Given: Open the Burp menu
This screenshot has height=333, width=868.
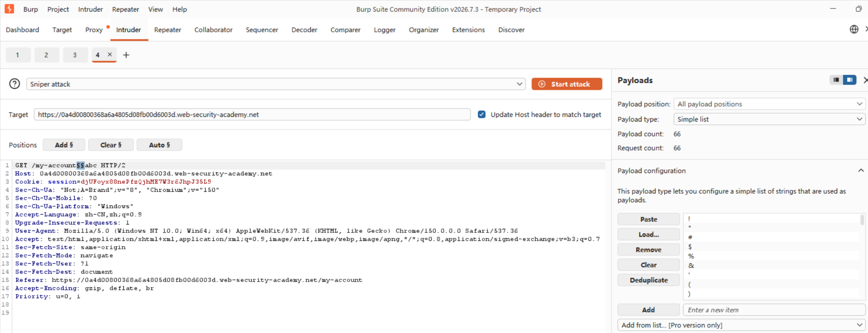Looking at the screenshot, I should pos(31,9).
